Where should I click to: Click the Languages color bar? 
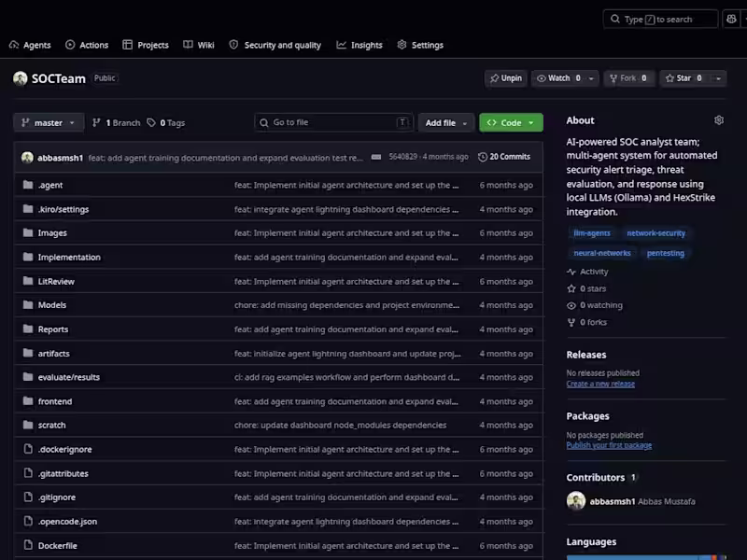(x=646, y=557)
